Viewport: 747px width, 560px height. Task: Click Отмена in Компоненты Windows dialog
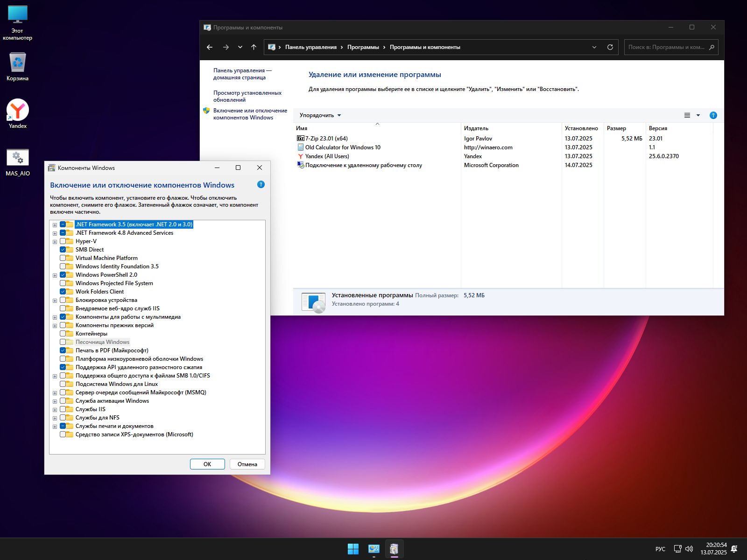[x=247, y=464]
